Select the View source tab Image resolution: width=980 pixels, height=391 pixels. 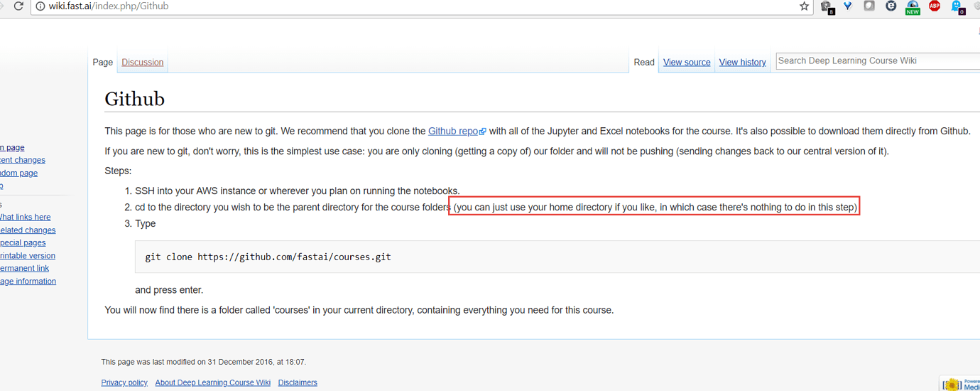(687, 63)
